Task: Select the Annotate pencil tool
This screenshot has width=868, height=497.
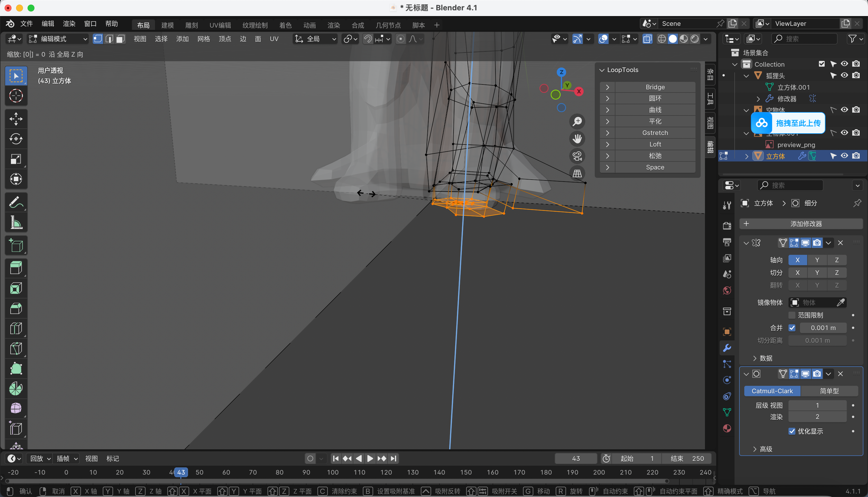Action: (x=16, y=202)
